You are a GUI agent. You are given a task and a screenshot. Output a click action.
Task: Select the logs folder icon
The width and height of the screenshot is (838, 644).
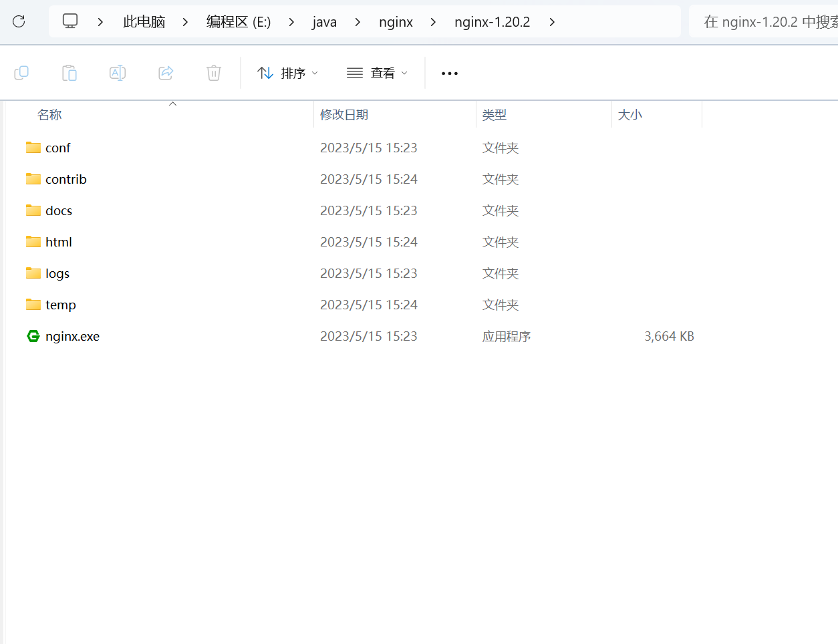pos(33,273)
